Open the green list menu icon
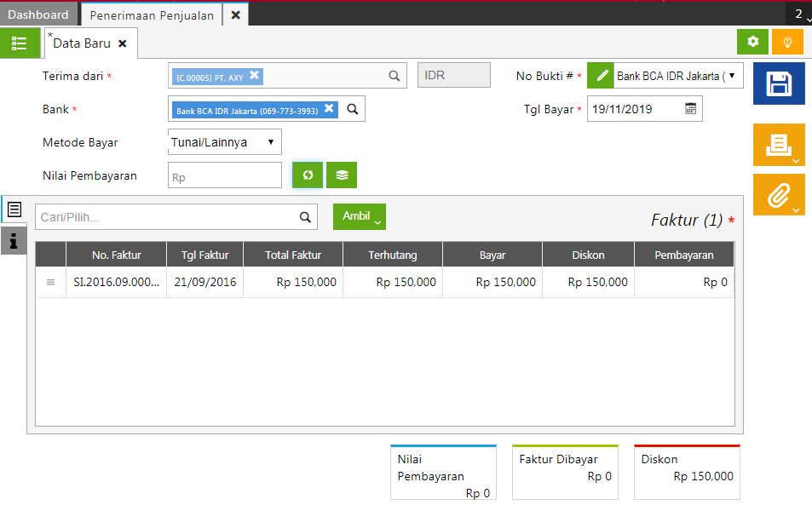Viewport: 812px width, 505px height. pos(20,43)
